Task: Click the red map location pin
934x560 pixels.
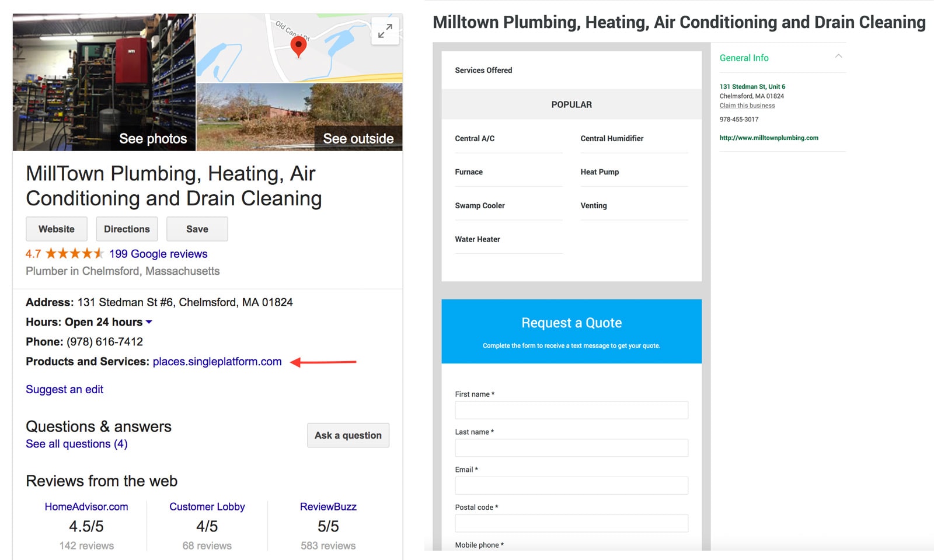Action: point(298,46)
